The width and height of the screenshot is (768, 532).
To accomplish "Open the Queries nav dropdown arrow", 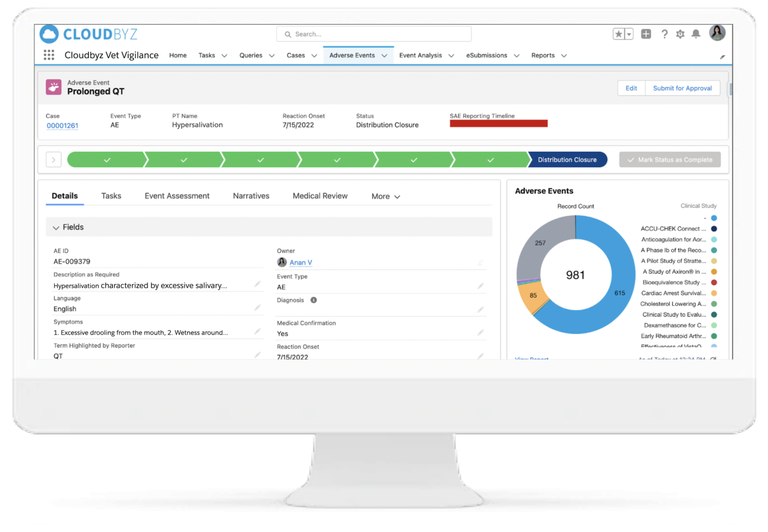I will (272, 56).
